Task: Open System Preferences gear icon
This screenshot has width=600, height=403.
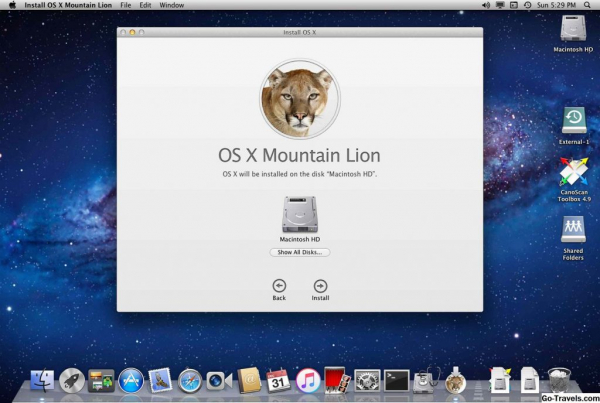Action: 367,381
